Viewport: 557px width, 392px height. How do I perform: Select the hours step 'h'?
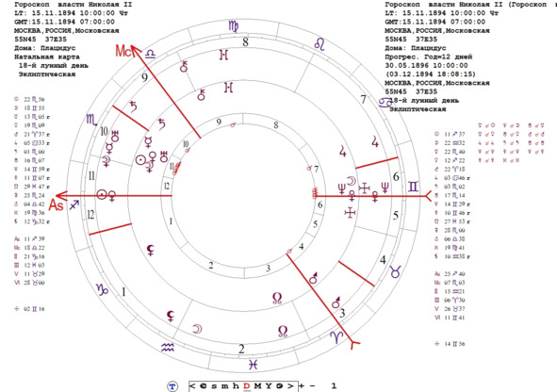click(x=236, y=385)
